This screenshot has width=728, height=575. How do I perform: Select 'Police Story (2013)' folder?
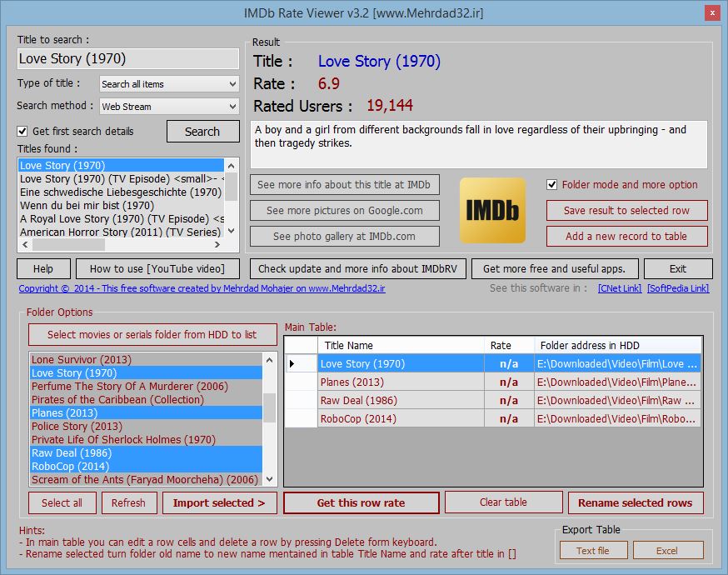point(147,427)
